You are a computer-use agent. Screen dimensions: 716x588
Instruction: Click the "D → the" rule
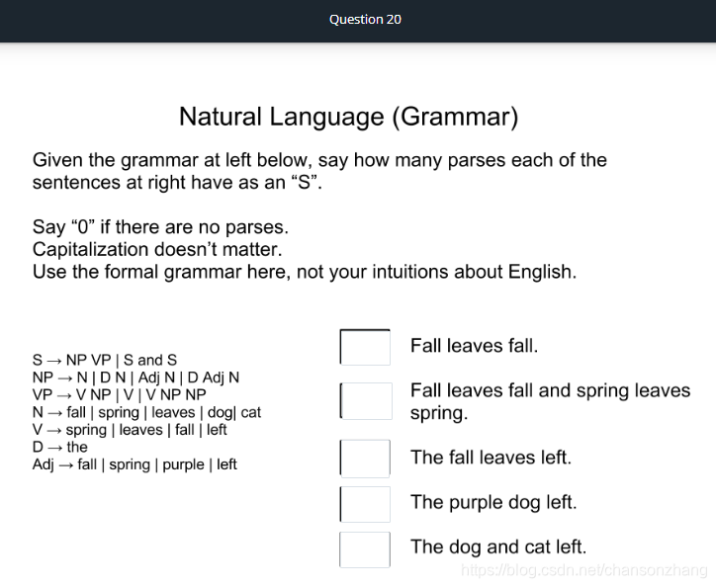[x=59, y=447]
